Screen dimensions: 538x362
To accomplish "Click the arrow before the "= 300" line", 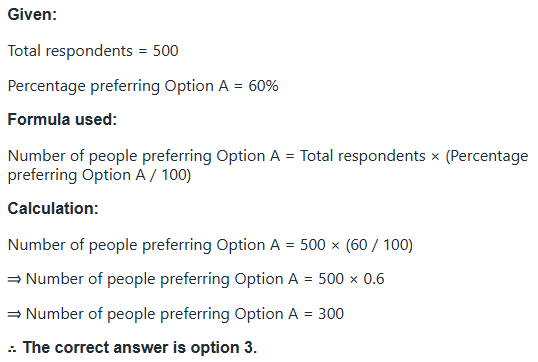I will click(14, 314).
